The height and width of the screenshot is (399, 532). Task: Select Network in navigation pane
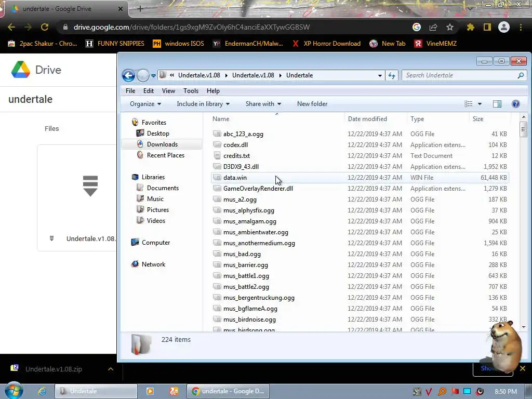pyautogui.click(x=153, y=264)
